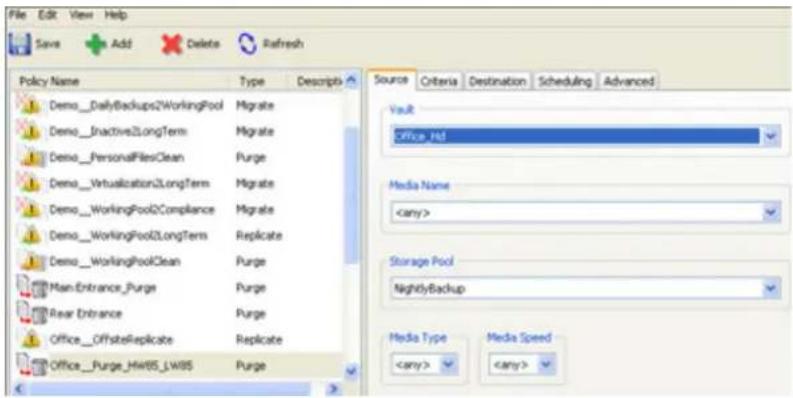Click horizontal scroll left arrow of policy list
The image size is (793, 398).
(19, 390)
